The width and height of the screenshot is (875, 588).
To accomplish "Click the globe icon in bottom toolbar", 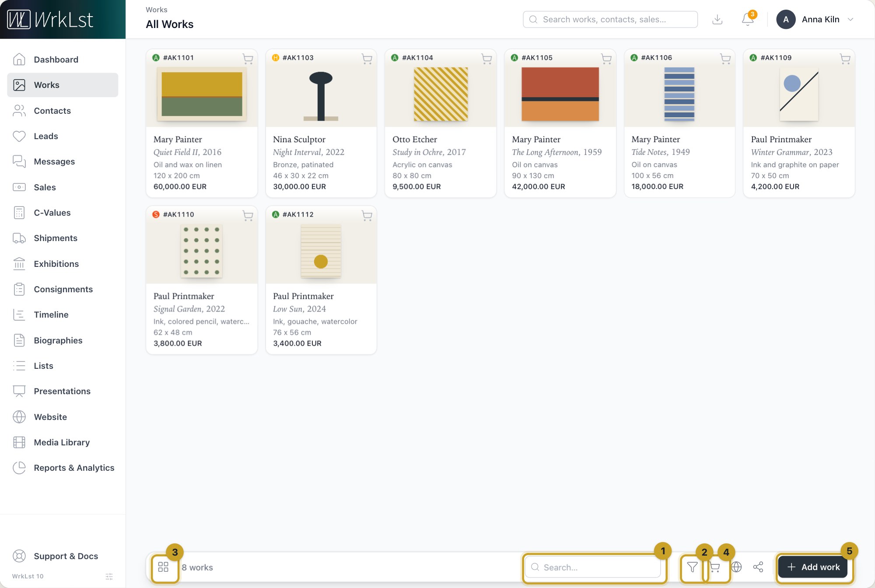I will point(736,567).
